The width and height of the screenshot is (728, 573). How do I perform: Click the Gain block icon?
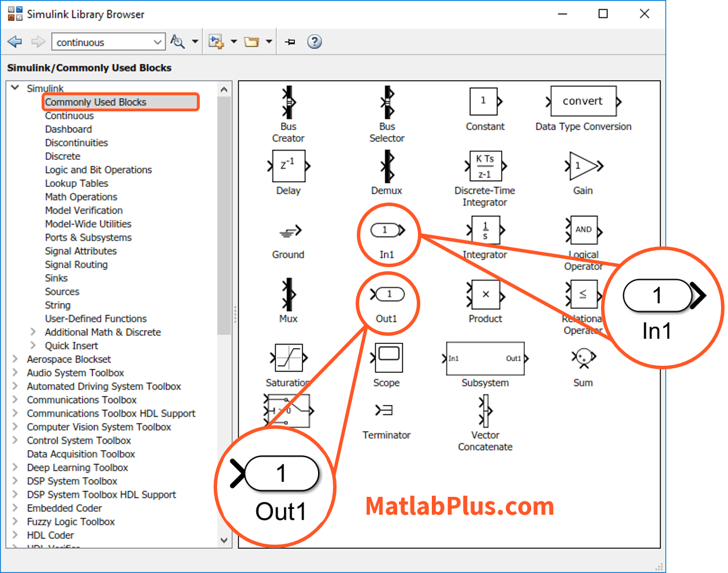coord(583,166)
